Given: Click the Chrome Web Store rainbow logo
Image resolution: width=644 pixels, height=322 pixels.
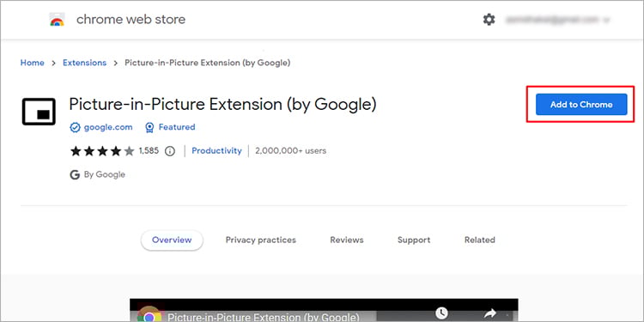Looking at the screenshot, I should [x=57, y=19].
